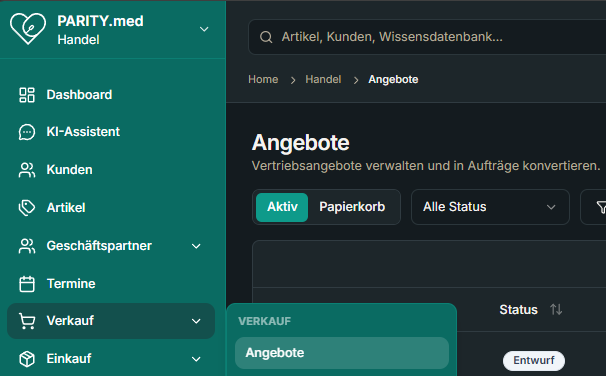Click the Kunden people icon

coord(27,170)
